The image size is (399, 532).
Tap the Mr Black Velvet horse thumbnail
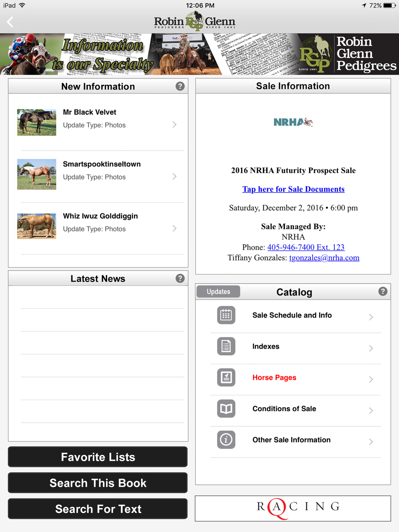pyautogui.click(x=37, y=122)
